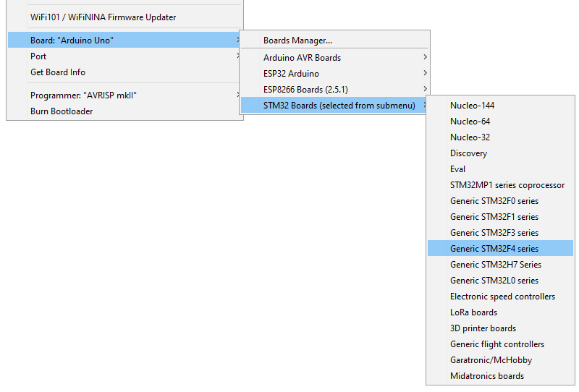Expand the ESP8266 Boards (2.5.1) submenu
This screenshot has width=579, height=392.
[334, 90]
